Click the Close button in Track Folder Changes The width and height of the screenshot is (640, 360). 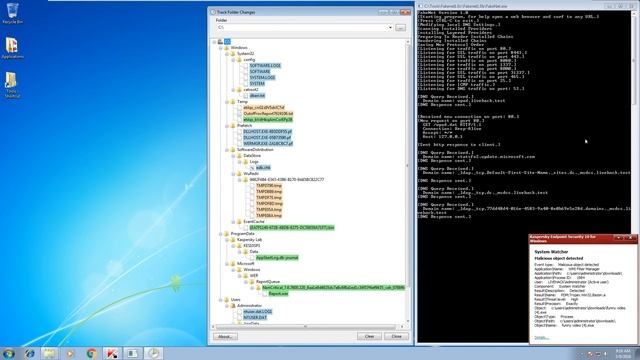point(396,336)
